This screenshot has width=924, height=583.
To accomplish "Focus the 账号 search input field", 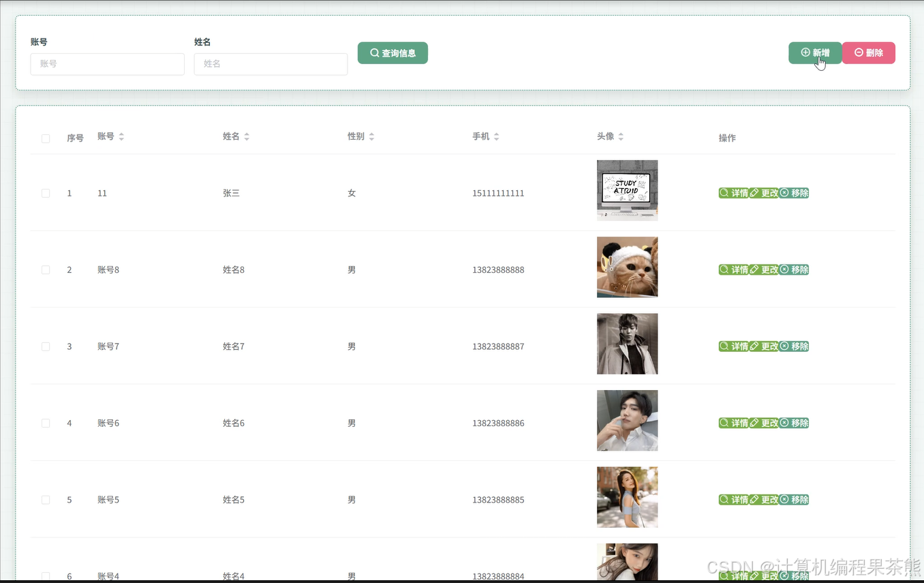I will point(108,64).
